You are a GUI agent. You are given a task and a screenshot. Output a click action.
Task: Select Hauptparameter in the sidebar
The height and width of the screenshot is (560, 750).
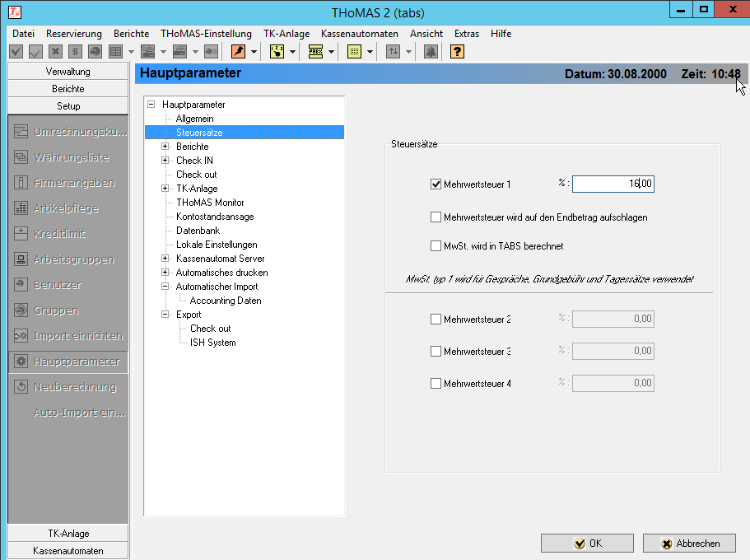coord(68,362)
